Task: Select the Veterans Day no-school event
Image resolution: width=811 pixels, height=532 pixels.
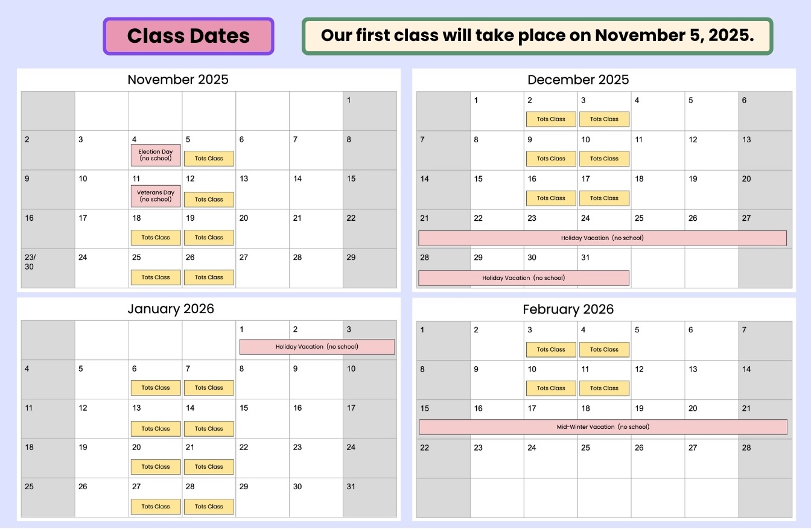Action: tap(156, 196)
